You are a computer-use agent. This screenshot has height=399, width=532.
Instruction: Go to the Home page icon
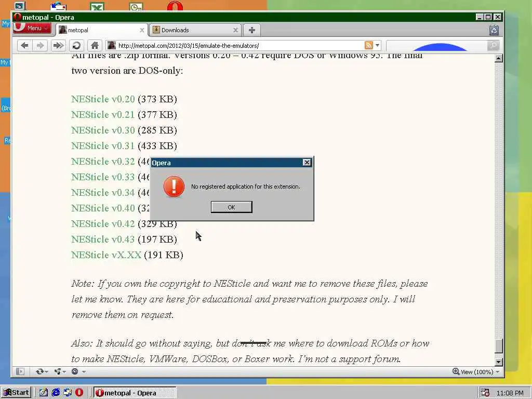tap(95, 46)
